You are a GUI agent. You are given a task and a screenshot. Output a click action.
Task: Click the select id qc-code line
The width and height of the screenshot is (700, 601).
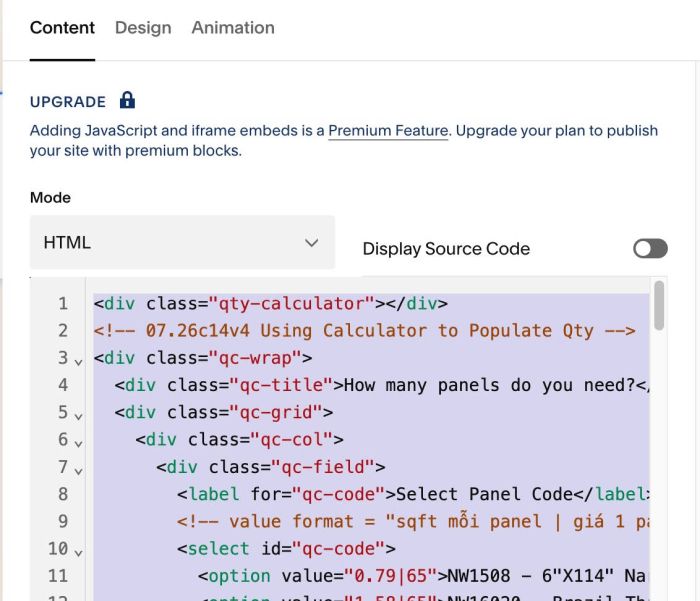286,549
